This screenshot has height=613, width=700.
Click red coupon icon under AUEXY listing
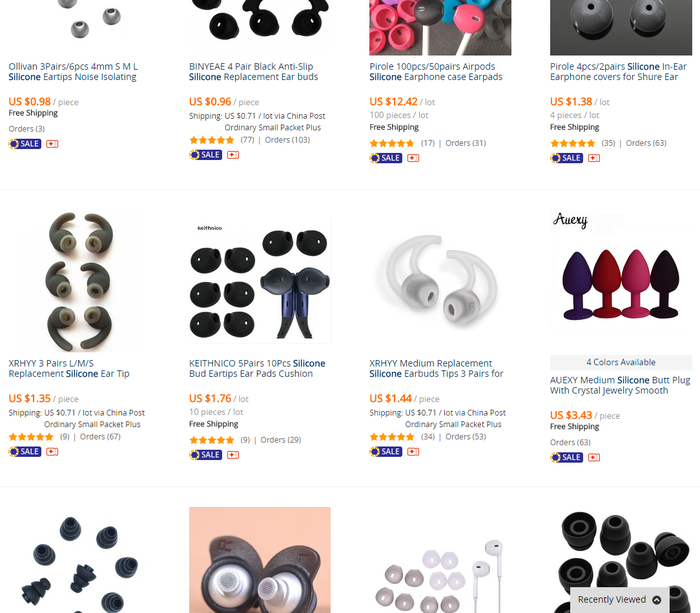tap(594, 457)
